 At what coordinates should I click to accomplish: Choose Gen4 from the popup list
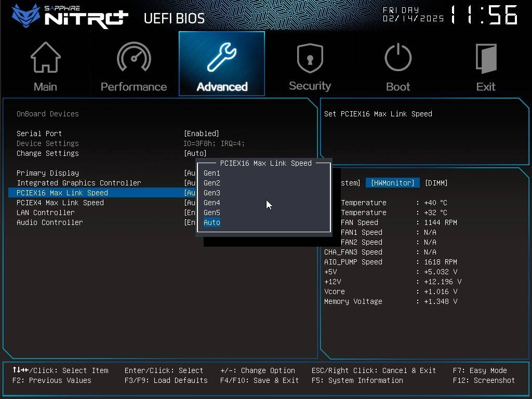coord(212,203)
